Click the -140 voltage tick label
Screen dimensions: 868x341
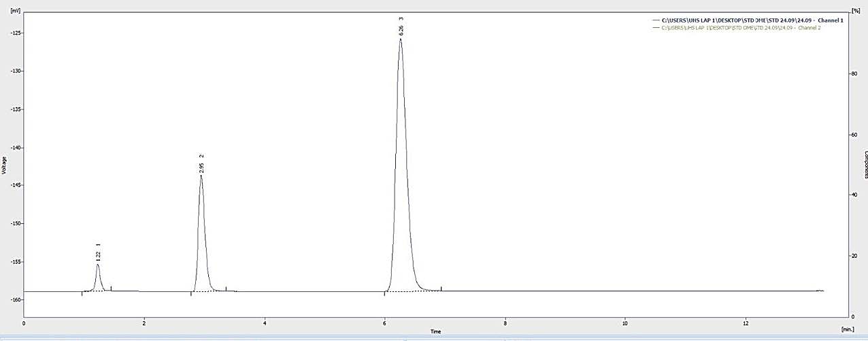[14, 148]
